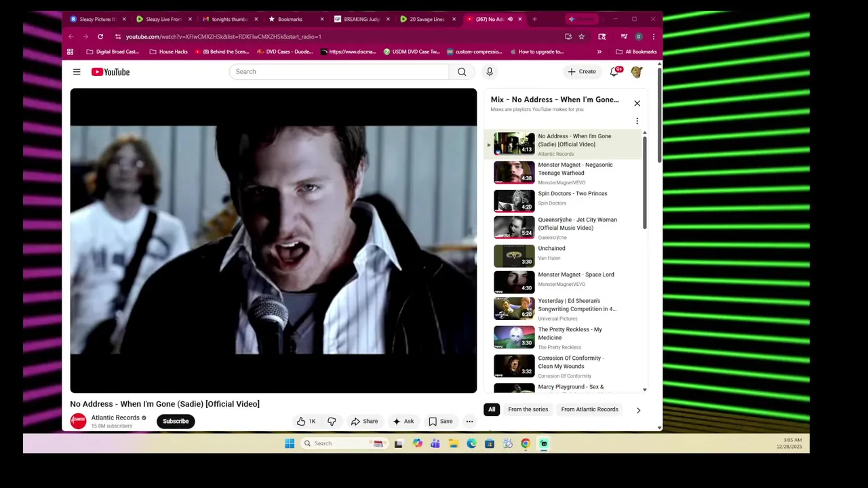Screen dimensions: 868x488
Task: Launch File Explorer from taskbar
Action: [454, 443]
